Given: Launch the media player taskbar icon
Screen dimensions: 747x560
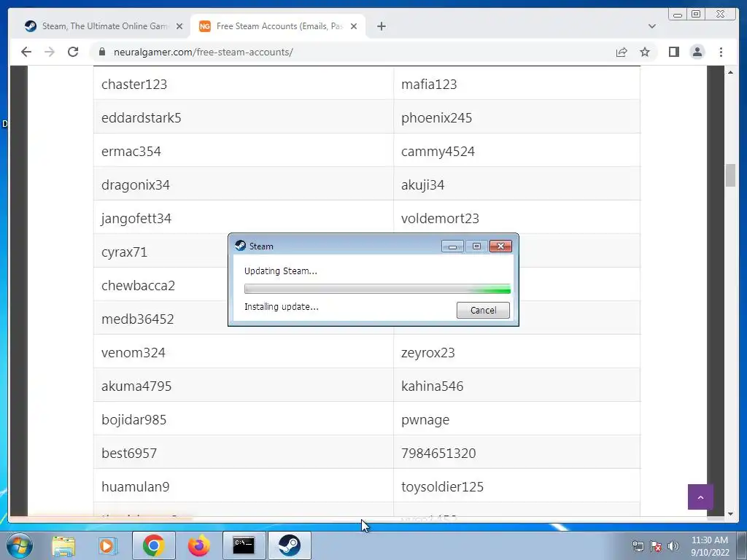Looking at the screenshot, I should point(108,545).
